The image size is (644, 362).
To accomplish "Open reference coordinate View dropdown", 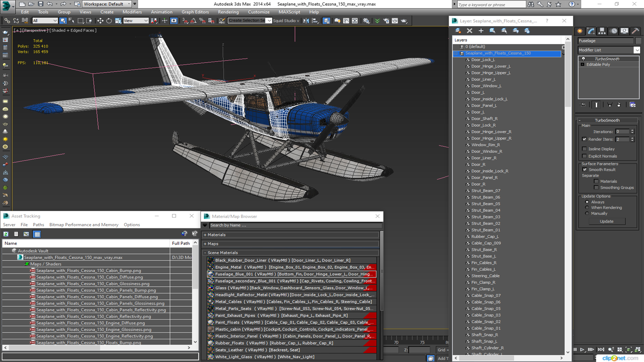I will click(x=136, y=21).
